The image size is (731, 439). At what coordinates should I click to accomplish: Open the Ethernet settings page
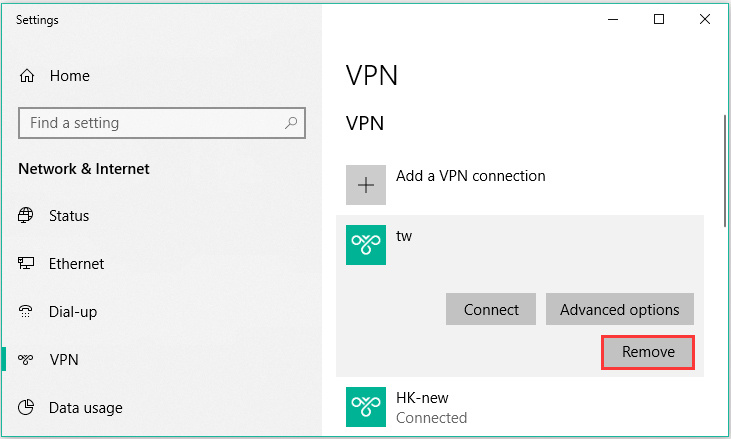[x=76, y=264]
